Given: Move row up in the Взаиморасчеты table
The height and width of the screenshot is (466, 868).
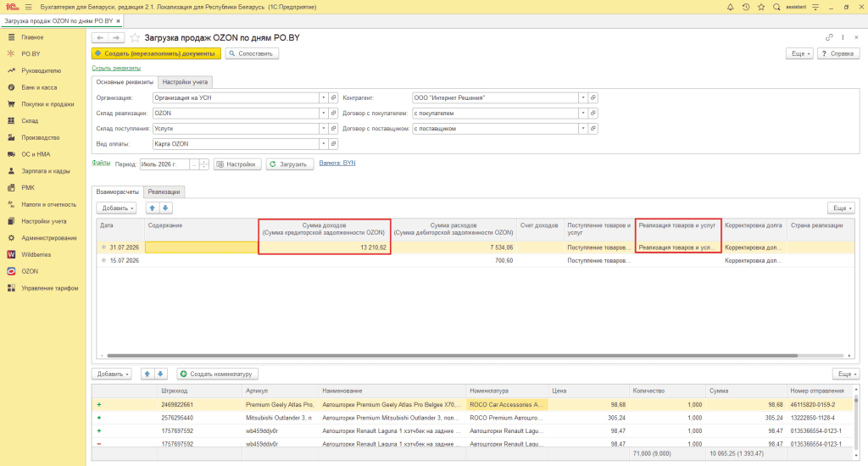Looking at the screenshot, I should coord(153,208).
